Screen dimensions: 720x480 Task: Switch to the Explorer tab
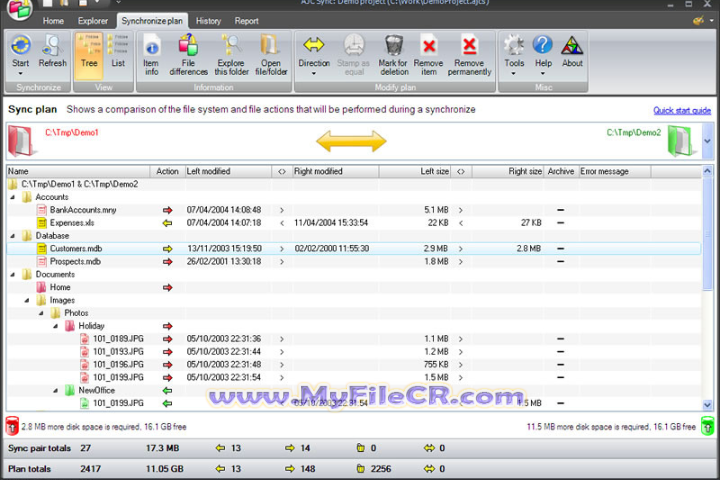click(92, 20)
